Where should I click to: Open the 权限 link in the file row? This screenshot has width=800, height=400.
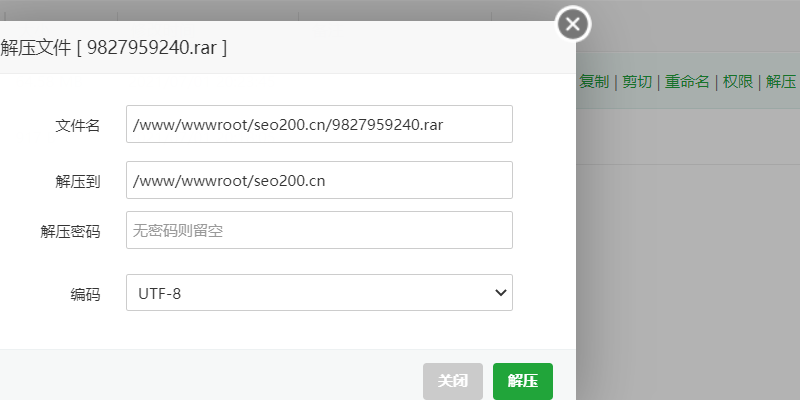click(737, 82)
